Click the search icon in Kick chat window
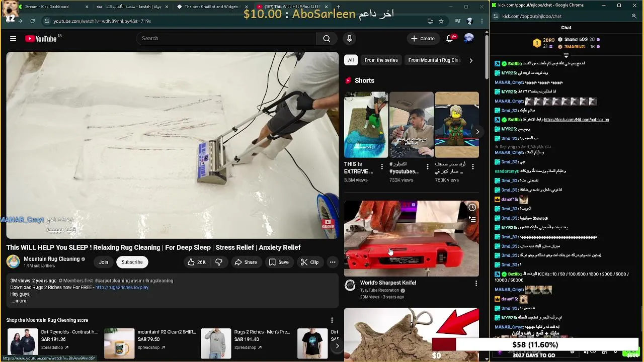Viewport: 644px width, 362px height. click(634, 16)
